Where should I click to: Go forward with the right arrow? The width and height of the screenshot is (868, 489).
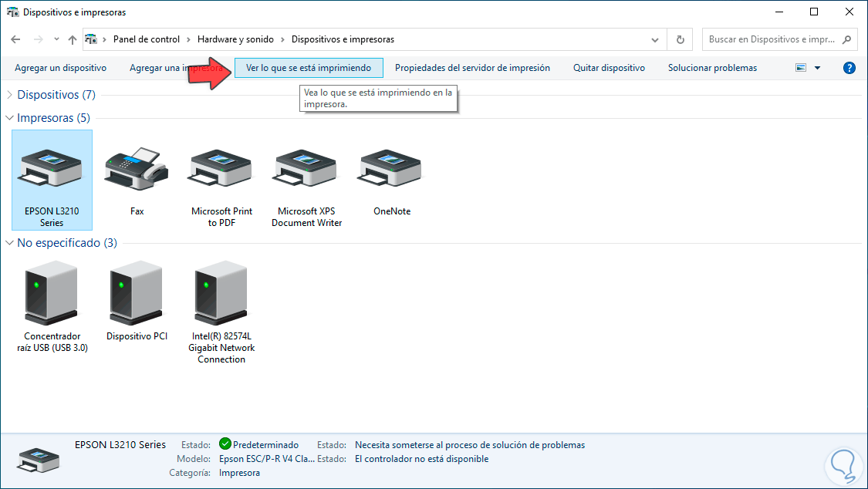pyautogui.click(x=39, y=39)
